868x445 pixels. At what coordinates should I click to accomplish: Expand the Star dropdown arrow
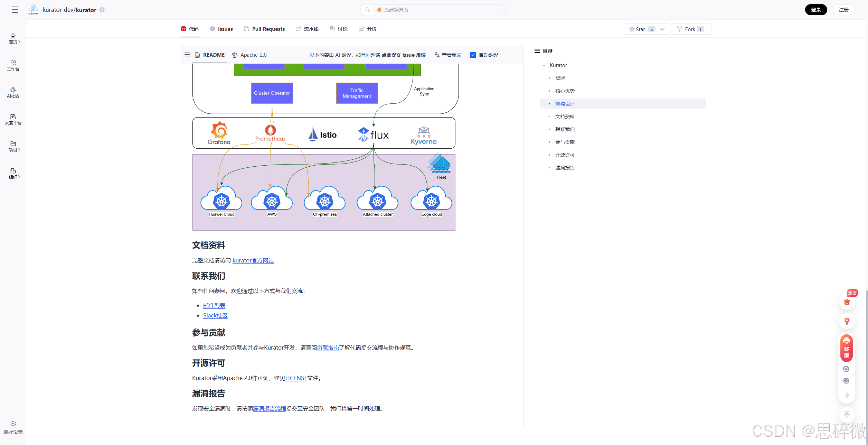click(662, 29)
